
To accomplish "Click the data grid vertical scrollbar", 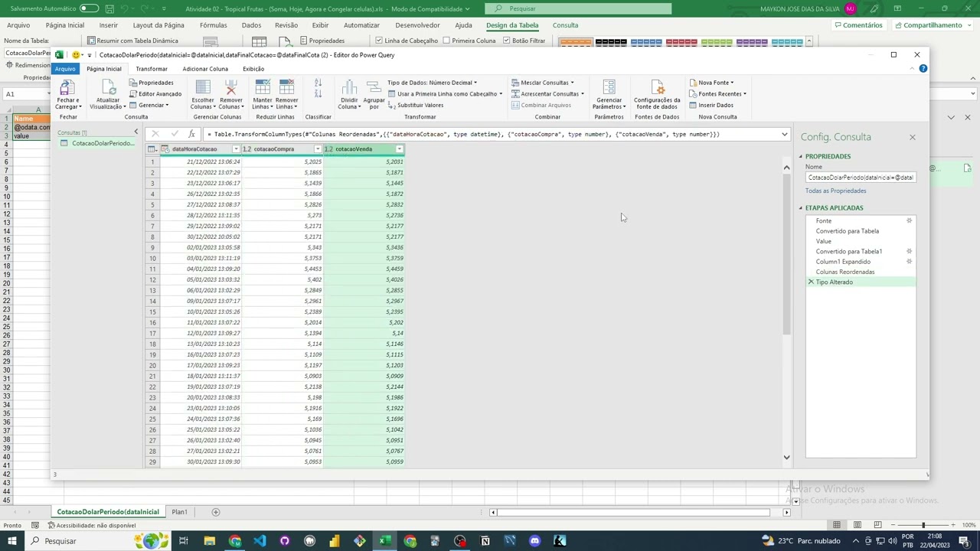I will (x=786, y=254).
